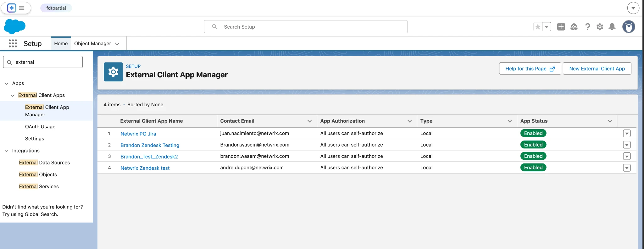Open the Object Manager tab

(x=92, y=43)
